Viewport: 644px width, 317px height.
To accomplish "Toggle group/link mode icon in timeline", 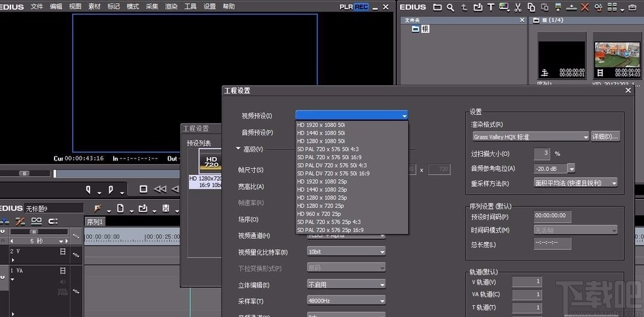I will click(37, 222).
